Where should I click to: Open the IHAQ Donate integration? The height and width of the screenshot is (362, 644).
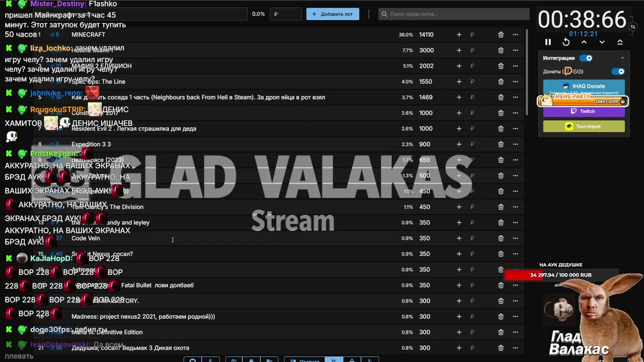[x=584, y=86]
